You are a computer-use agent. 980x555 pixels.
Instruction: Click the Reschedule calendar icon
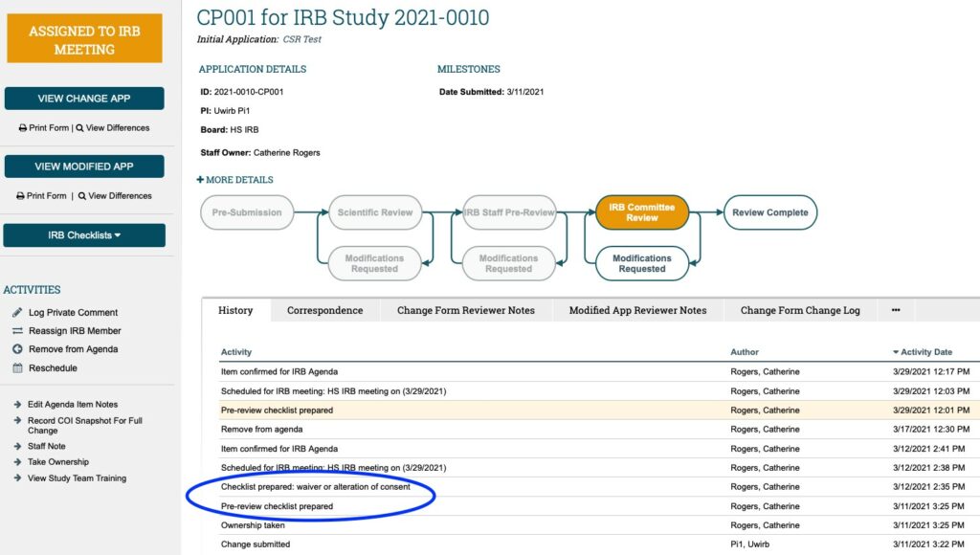point(17,368)
